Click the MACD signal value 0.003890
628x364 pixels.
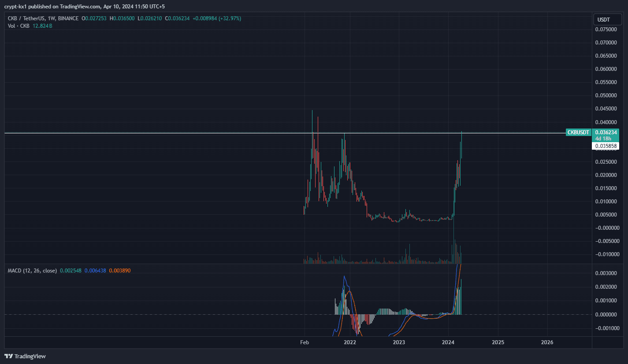119,271
